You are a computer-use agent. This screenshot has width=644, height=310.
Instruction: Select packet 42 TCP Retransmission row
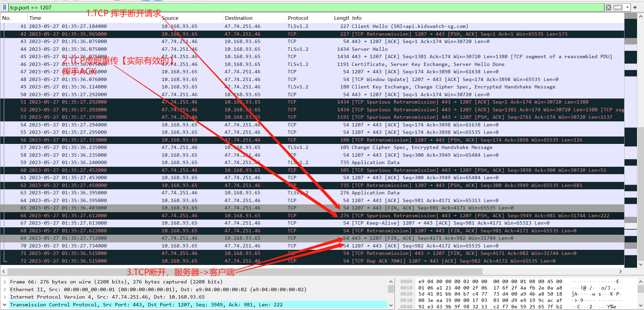tap(312, 34)
